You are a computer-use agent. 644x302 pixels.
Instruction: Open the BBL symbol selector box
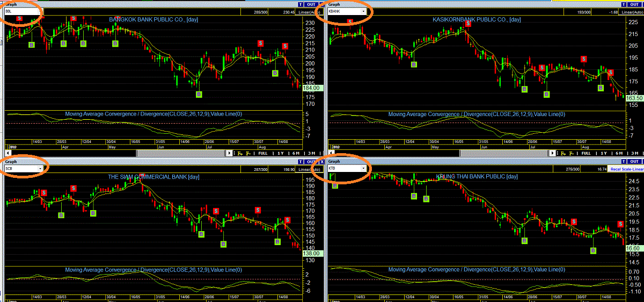point(24,11)
